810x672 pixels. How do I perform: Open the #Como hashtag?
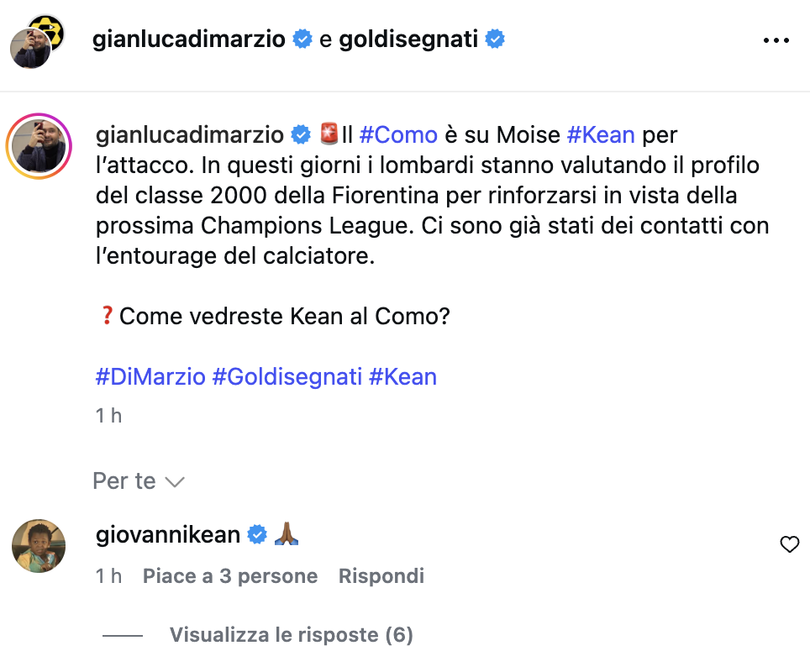tap(398, 134)
